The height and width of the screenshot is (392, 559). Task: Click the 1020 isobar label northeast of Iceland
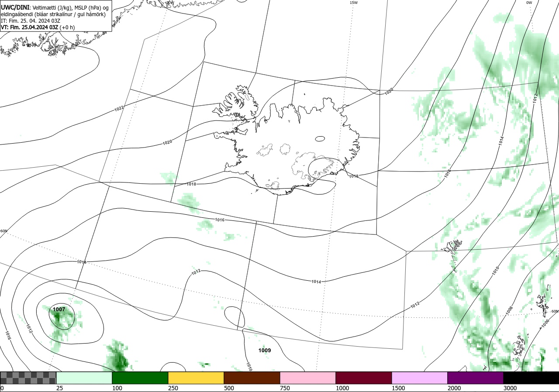click(x=389, y=92)
